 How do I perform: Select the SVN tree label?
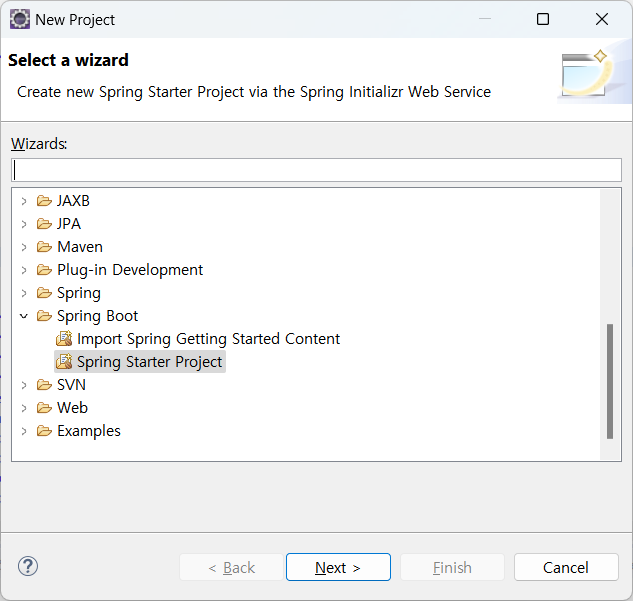[x=71, y=385]
